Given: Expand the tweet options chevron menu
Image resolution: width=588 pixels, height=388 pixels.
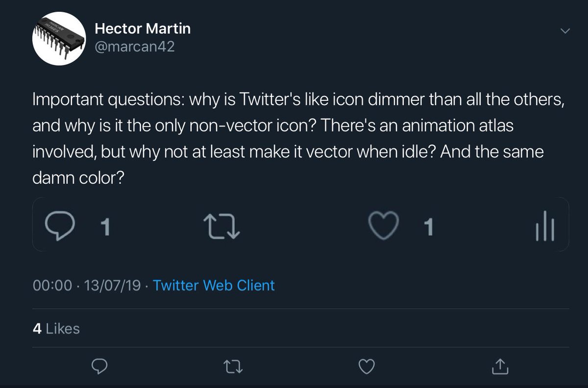Looking at the screenshot, I should (x=564, y=31).
